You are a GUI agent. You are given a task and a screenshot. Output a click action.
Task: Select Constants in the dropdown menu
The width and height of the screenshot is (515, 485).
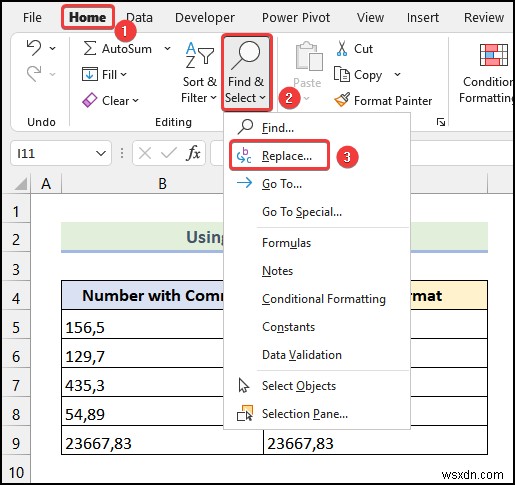[317, 327]
